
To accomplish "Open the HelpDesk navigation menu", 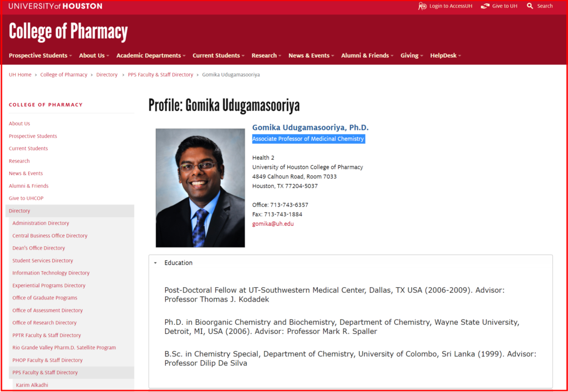I will pyautogui.click(x=445, y=55).
